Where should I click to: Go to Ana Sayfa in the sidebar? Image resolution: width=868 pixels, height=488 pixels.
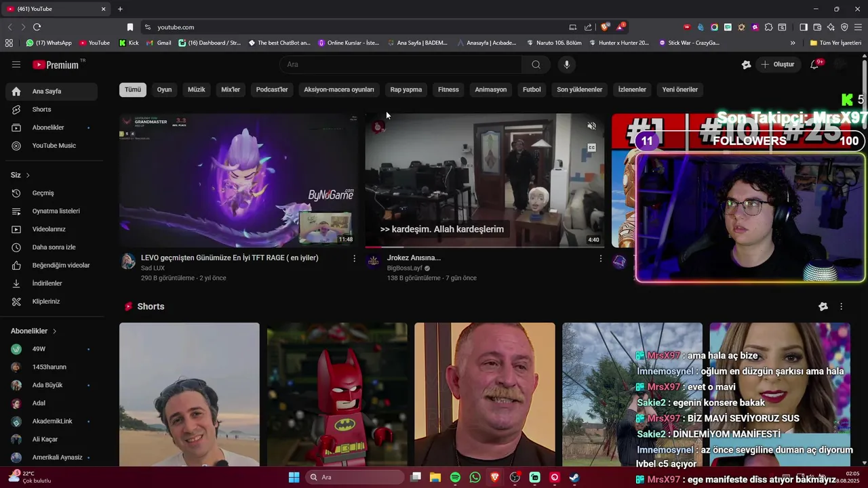pyautogui.click(x=52, y=91)
